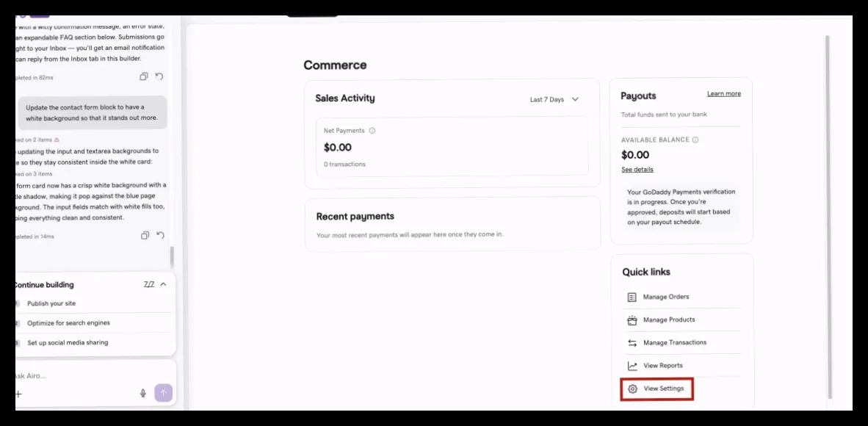
Task: Click the plus icon below Ask Airo
Action: 18,394
